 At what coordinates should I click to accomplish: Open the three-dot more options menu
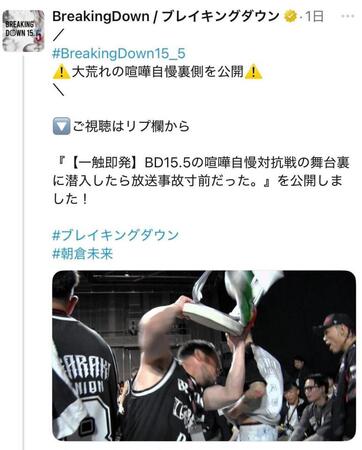(348, 16)
